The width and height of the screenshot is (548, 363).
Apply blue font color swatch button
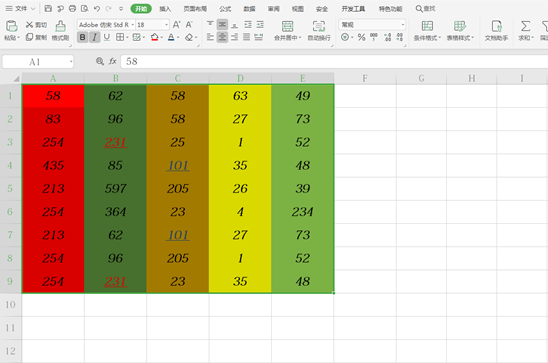pyautogui.click(x=171, y=37)
